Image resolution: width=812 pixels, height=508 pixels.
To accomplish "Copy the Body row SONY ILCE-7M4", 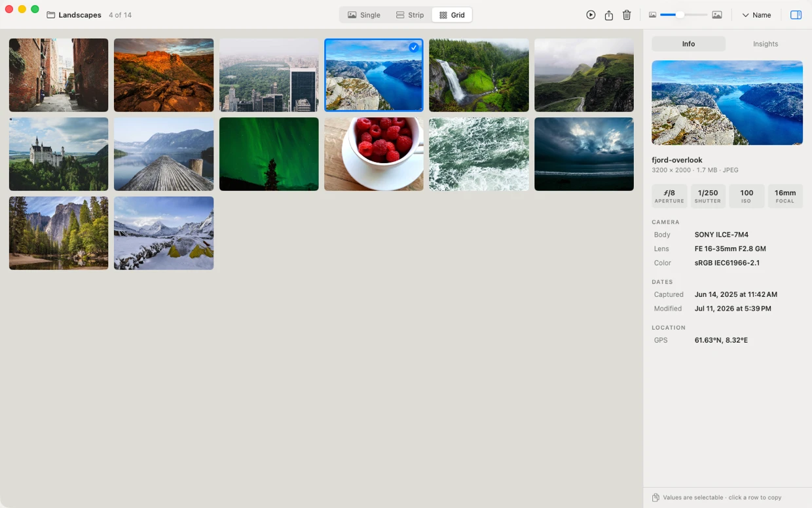I will click(x=727, y=235).
